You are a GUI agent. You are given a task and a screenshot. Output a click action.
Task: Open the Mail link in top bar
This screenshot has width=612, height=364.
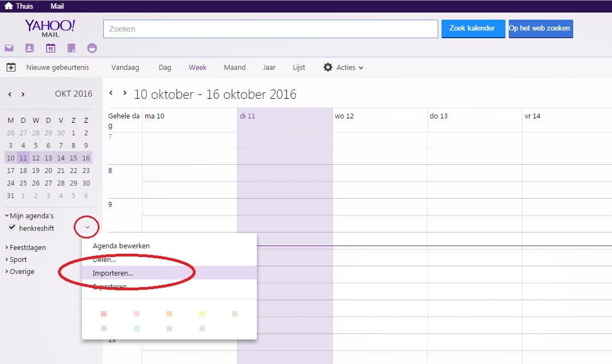point(57,6)
